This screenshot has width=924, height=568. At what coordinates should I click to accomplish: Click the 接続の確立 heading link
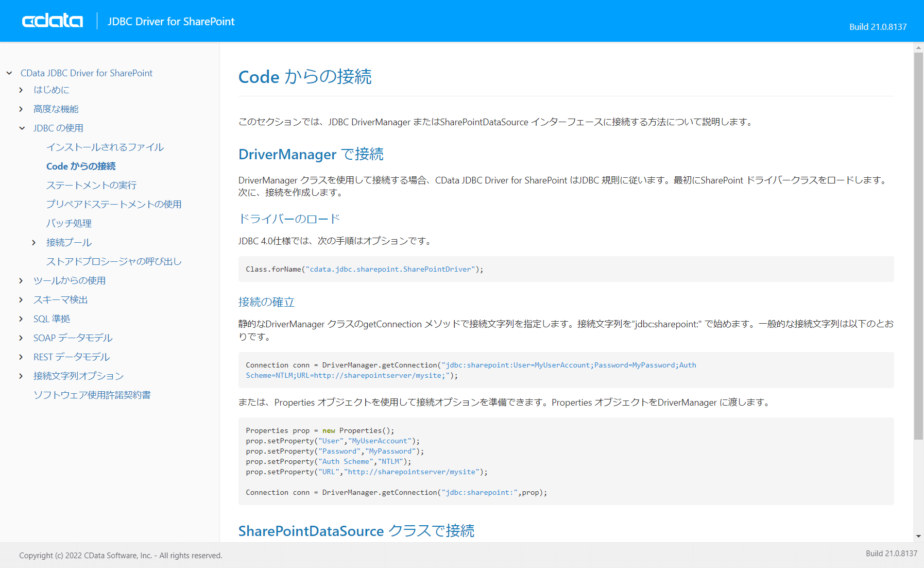[266, 302]
